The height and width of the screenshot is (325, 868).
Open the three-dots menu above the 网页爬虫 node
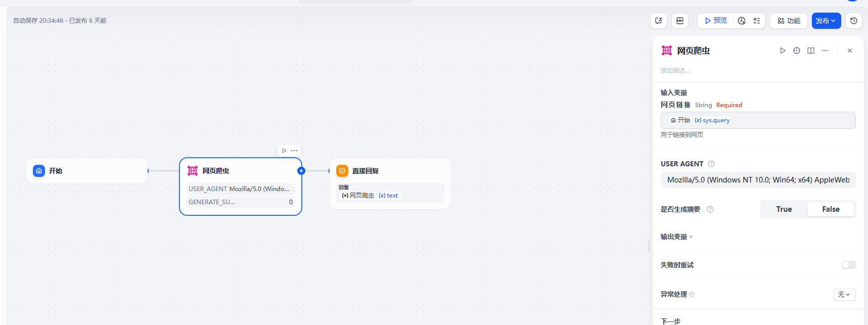(294, 151)
